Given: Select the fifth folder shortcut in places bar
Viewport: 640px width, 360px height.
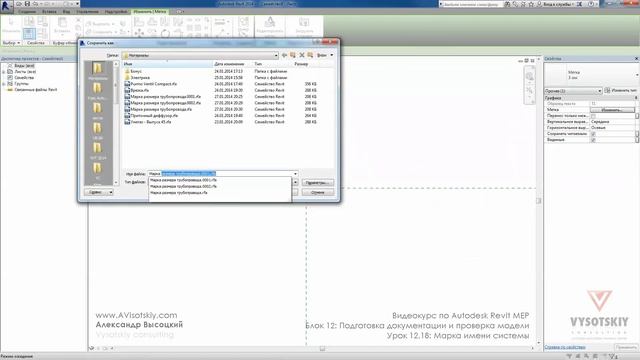Looking at the screenshot, I should coord(98,150).
